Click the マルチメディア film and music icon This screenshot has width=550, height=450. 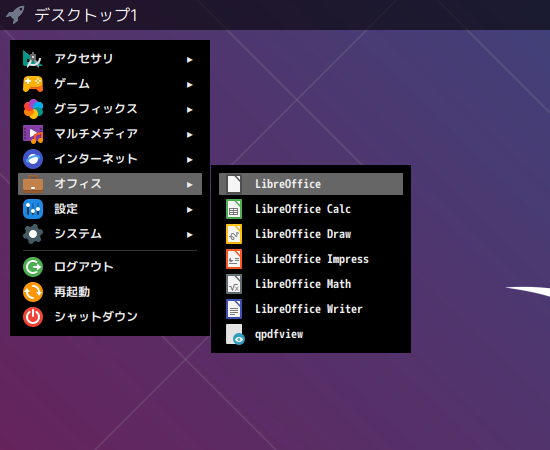[x=33, y=134]
